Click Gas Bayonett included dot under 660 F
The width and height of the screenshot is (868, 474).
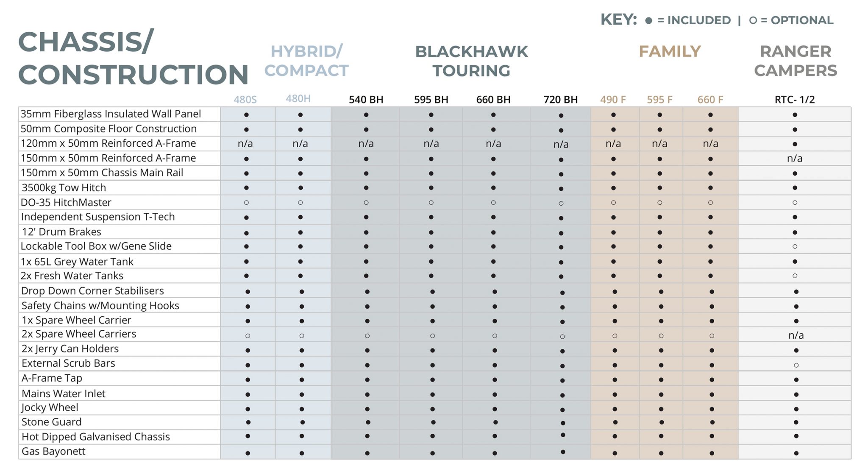click(x=712, y=453)
